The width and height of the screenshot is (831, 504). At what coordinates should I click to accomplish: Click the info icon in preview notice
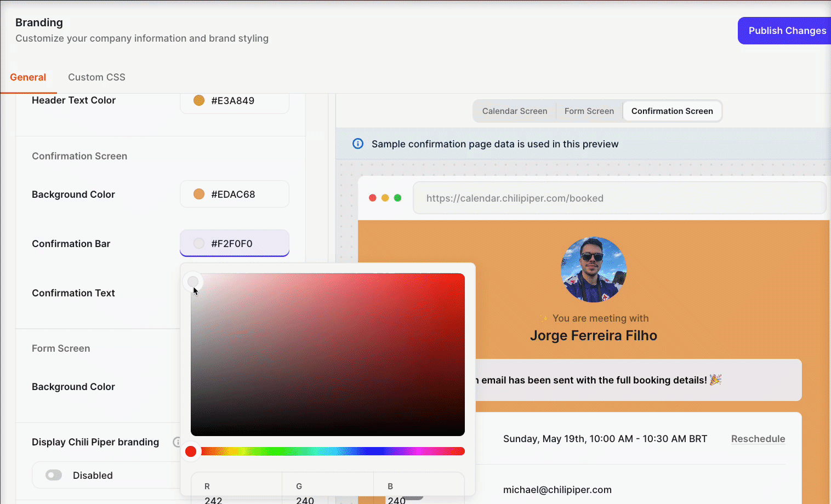pyautogui.click(x=358, y=144)
